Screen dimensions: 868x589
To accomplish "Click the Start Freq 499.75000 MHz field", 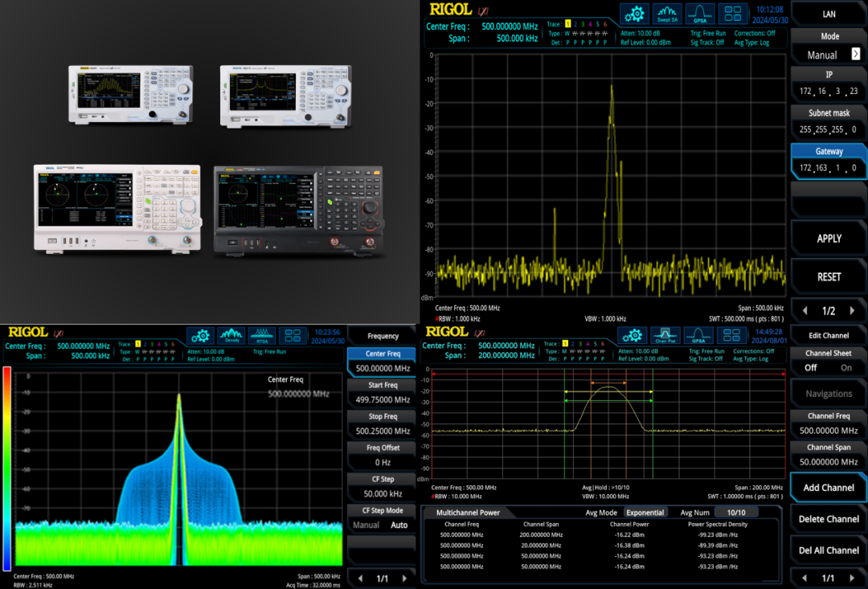I will tap(383, 399).
